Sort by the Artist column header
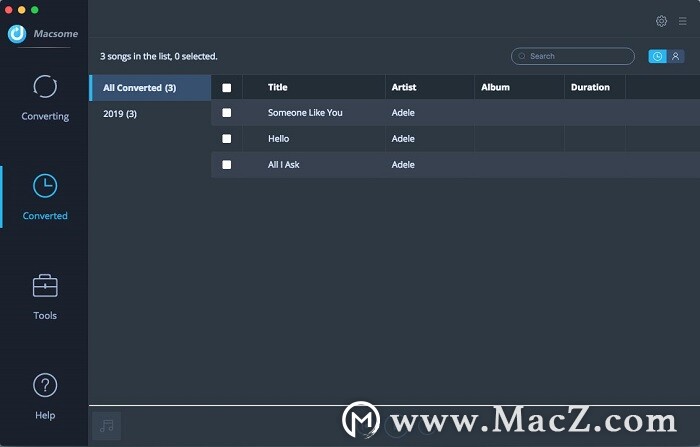 [x=404, y=87]
